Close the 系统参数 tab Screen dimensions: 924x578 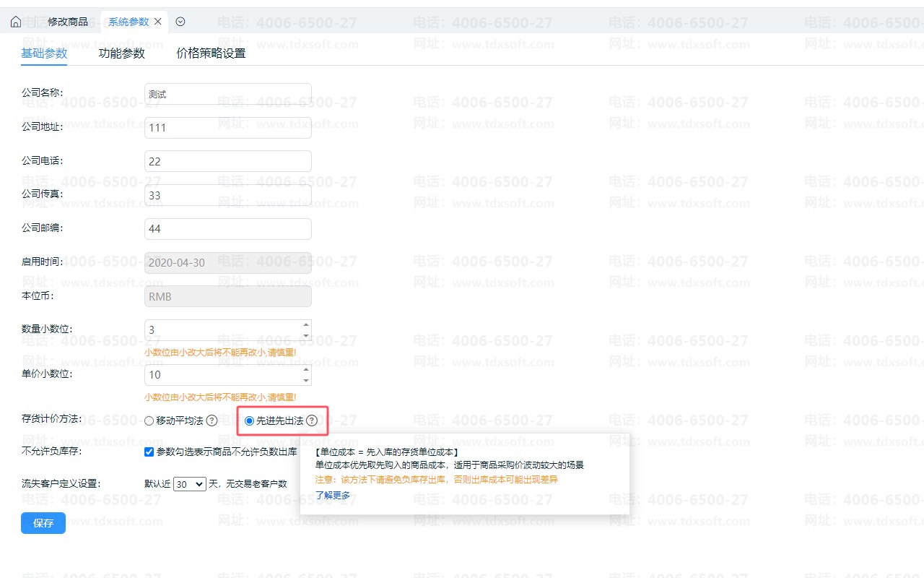click(158, 22)
